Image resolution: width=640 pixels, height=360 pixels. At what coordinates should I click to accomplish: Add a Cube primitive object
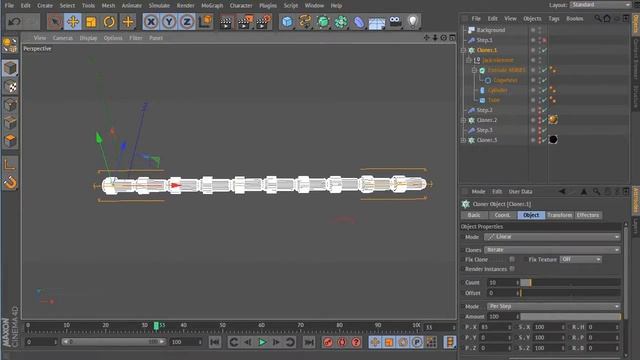(x=287, y=22)
